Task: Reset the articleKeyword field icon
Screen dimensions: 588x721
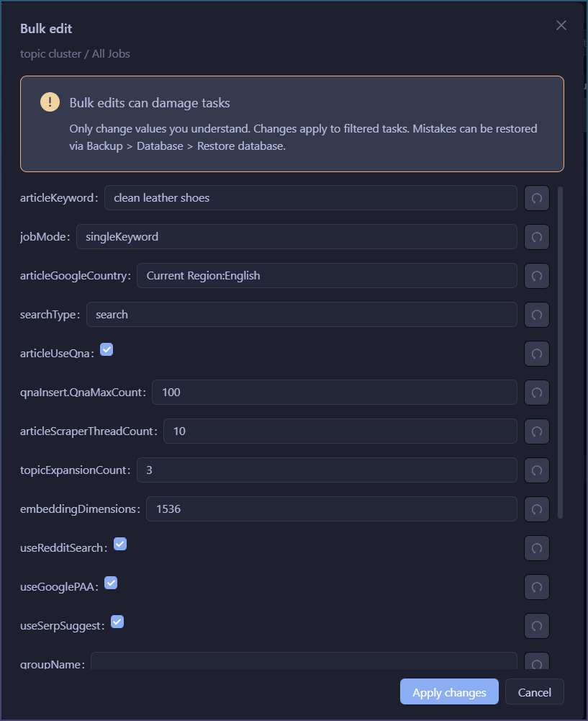Action: pos(536,198)
